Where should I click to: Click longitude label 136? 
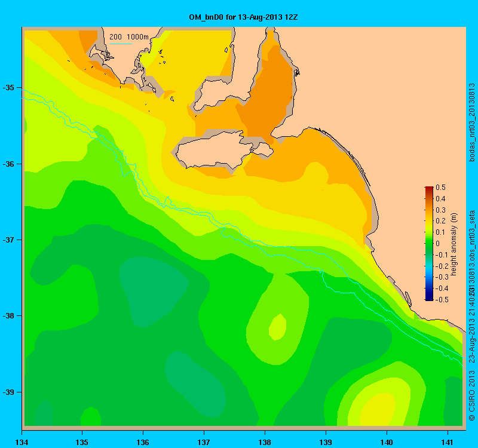pyautogui.click(x=143, y=442)
